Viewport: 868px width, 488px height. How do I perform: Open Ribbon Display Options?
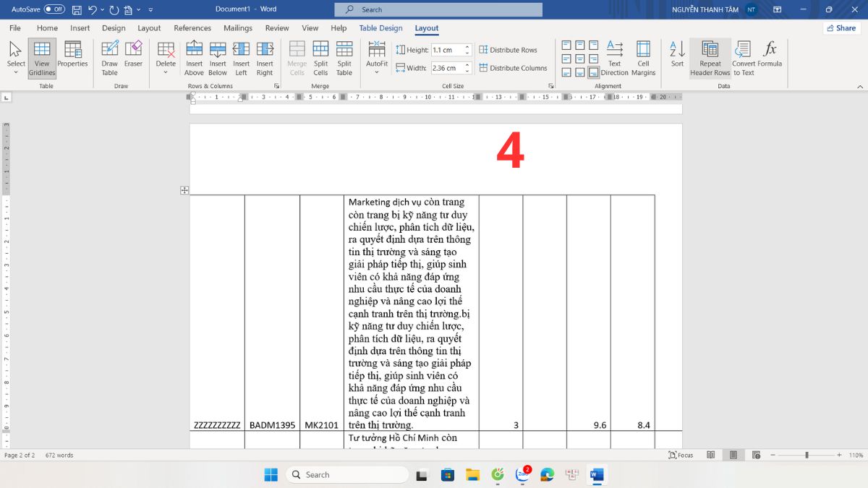pyautogui.click(x=777, y=9)
